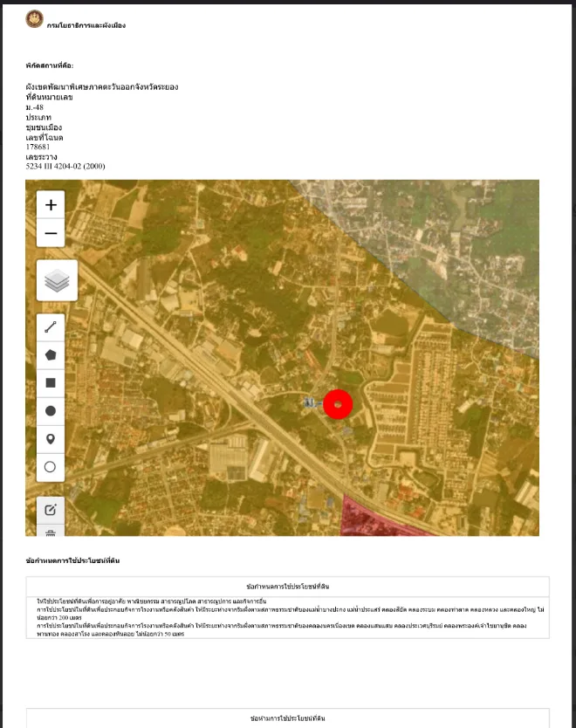
Task: Click the department emblem logo
Action: point(34,19)
